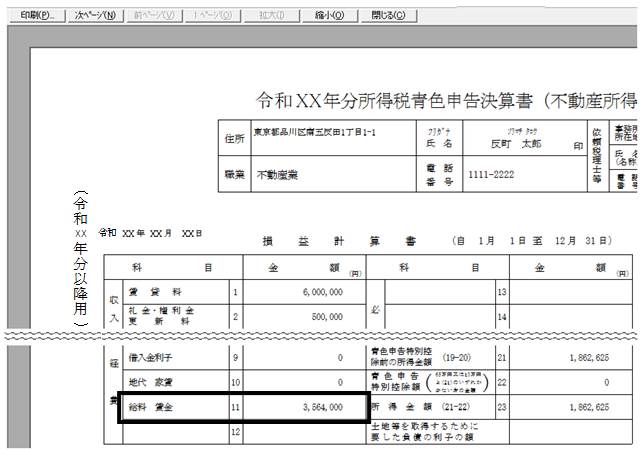
Task: Click the disabled 前ページ(V) button
Action: pos(154,16)
